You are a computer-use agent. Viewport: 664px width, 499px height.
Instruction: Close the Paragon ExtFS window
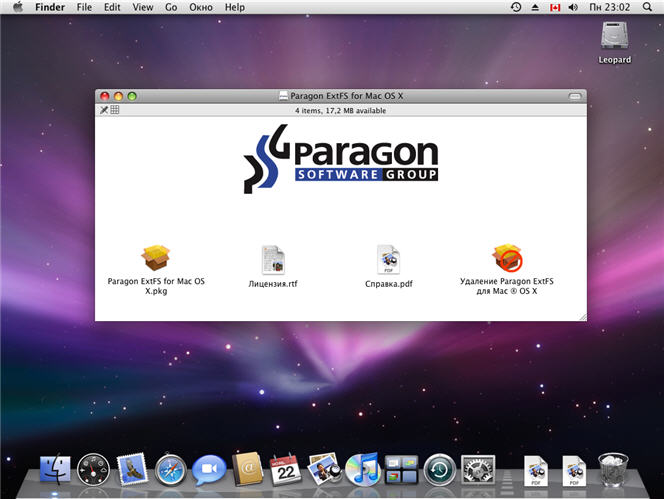pos(105,96)
